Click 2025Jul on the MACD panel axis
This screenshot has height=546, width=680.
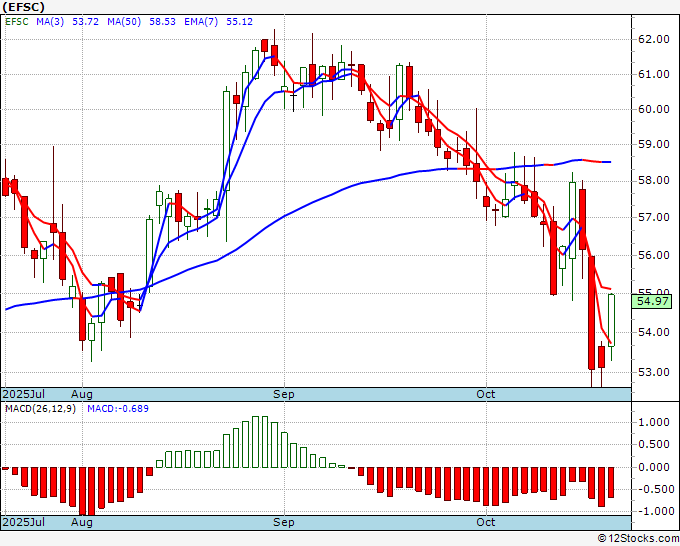(x=23, y=522)
